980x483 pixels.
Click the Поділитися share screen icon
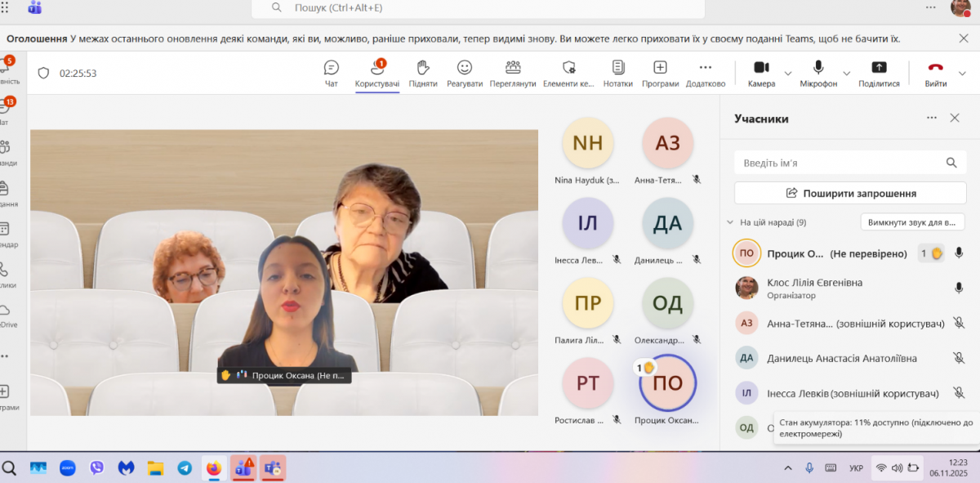tap(879, 73)
